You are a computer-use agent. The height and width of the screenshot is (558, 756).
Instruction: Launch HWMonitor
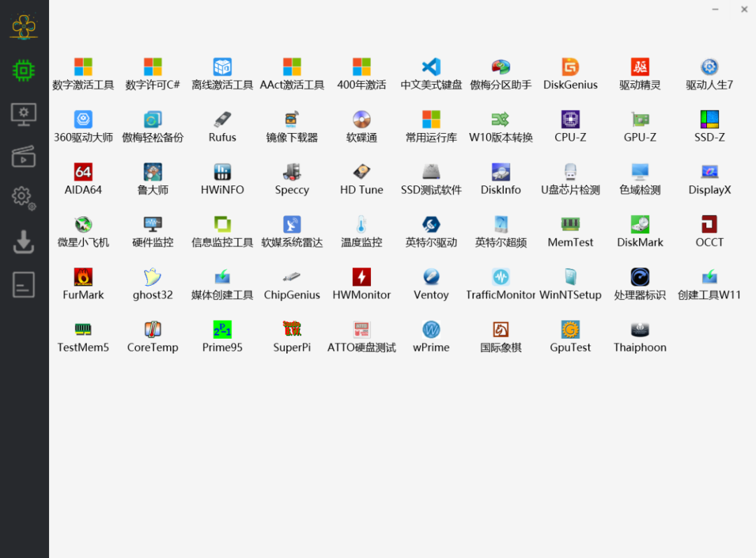362,284
